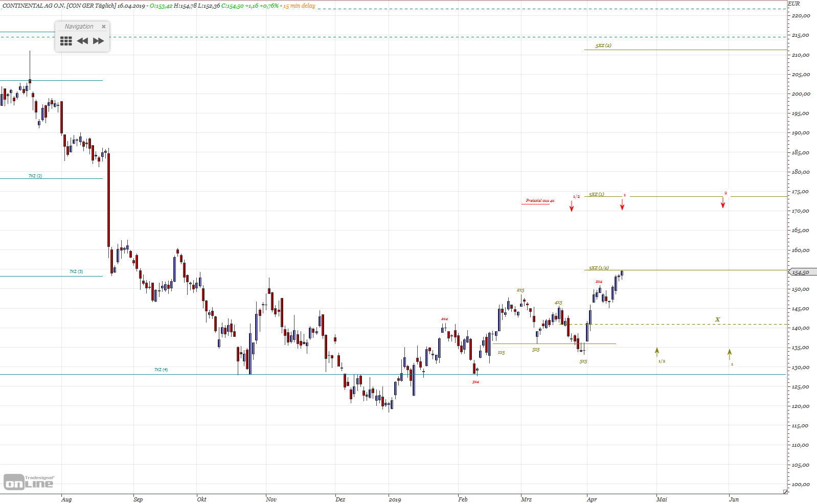Select the red '3x4' wave label
The width and height of the screenshot is (817, 504).
coord(475,382)
